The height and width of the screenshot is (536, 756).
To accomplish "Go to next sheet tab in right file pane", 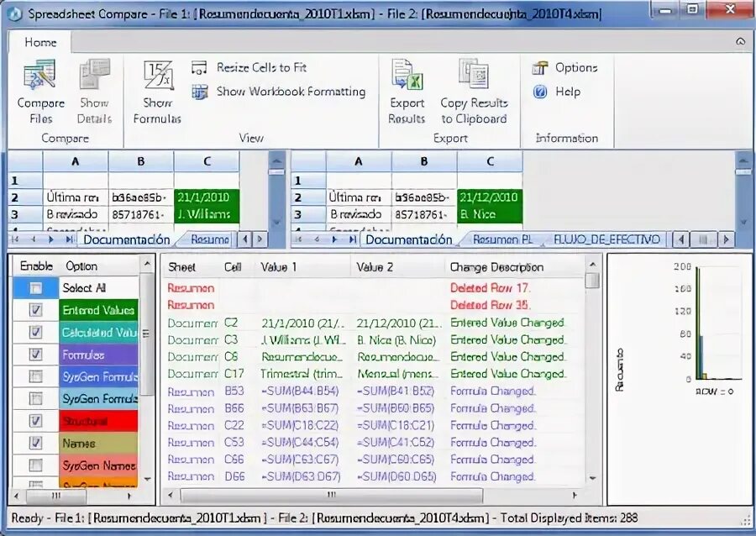I will pos(334,239).
